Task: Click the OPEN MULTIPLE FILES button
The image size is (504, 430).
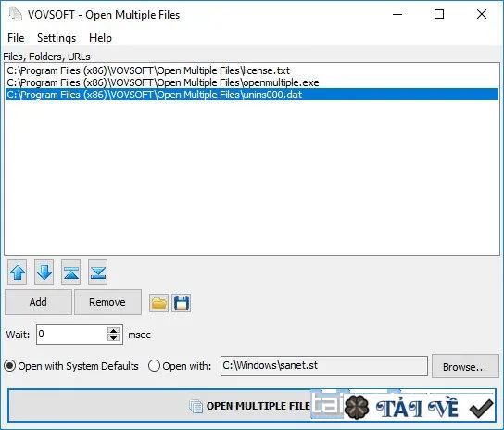Action: pos(252,406)
